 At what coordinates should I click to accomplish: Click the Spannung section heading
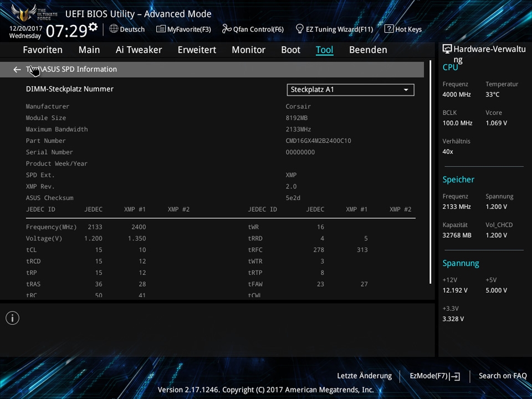(461, 263)
